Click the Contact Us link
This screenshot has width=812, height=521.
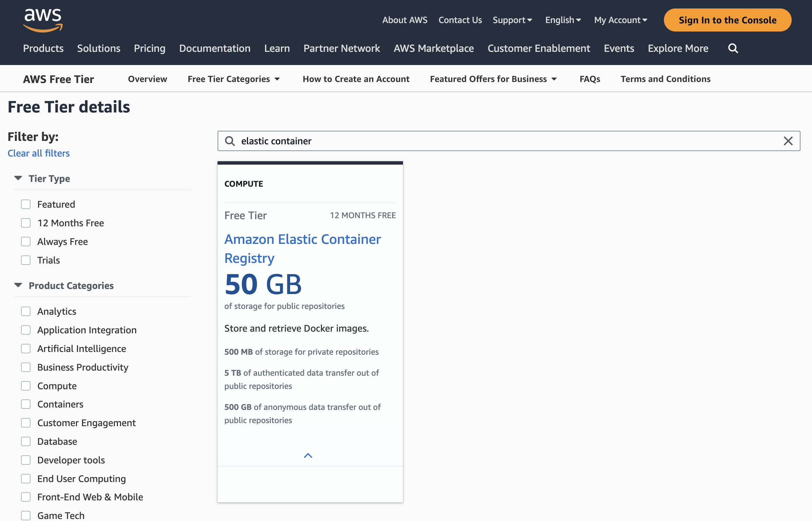460,20
